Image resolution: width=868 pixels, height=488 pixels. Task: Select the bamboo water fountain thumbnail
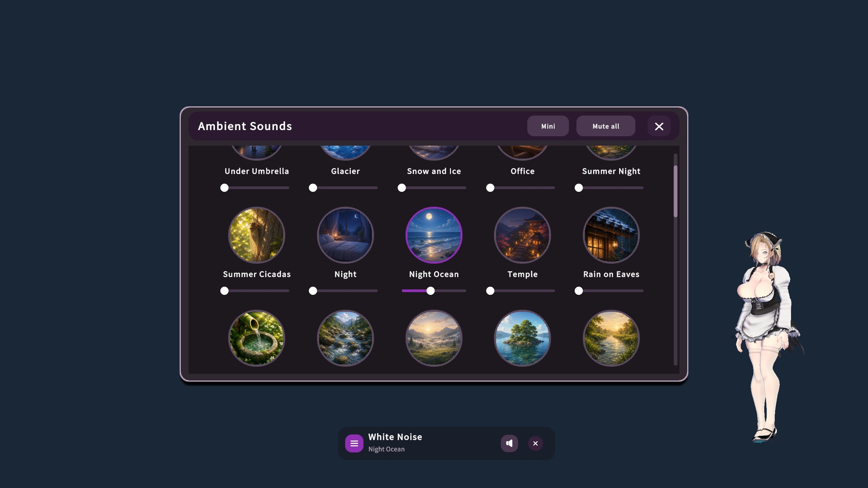[257, 338]
